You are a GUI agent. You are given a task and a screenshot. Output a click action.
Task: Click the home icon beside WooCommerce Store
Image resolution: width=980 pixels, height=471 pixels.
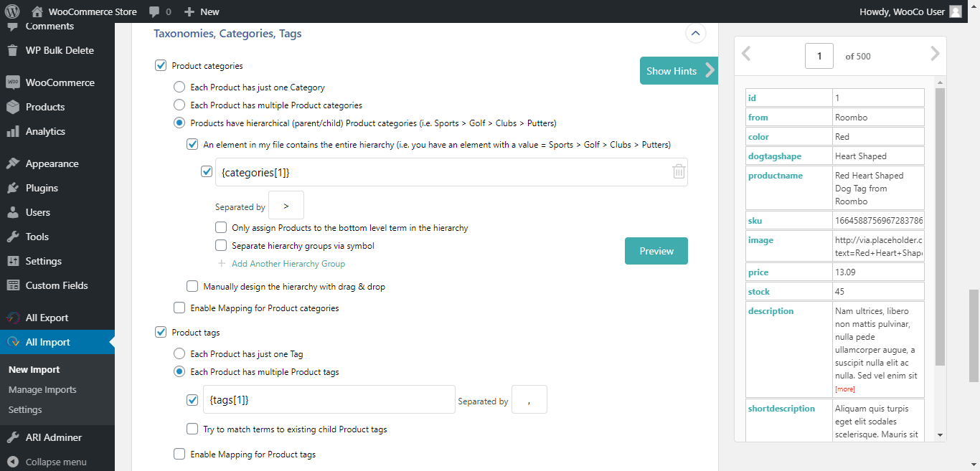tap(37, 11)
